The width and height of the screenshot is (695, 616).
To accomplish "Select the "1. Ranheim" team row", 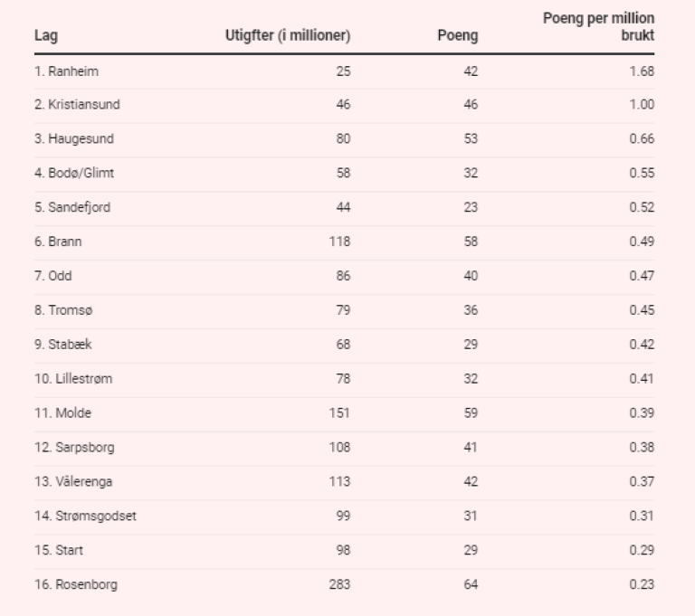I will (66, 71).
